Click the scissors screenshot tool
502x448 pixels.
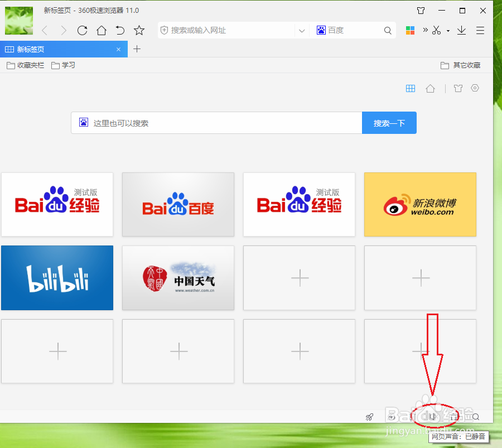click(436, 31)
